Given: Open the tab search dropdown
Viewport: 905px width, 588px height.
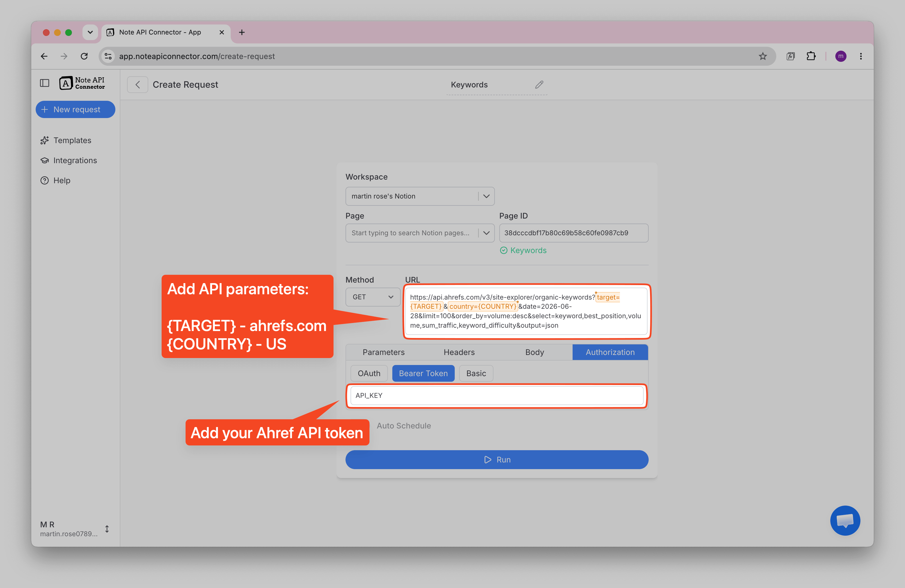Looking at the screenshot, I should point(90,32).
